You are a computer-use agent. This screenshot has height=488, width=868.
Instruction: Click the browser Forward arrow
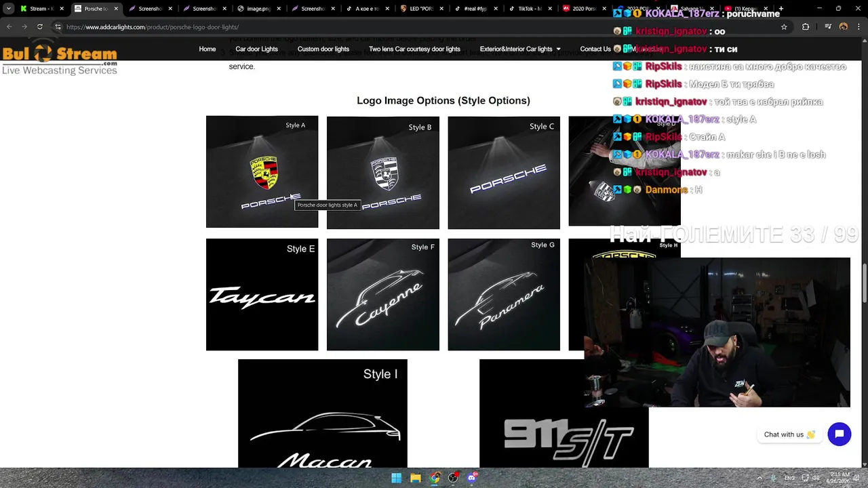coord(24,27)
